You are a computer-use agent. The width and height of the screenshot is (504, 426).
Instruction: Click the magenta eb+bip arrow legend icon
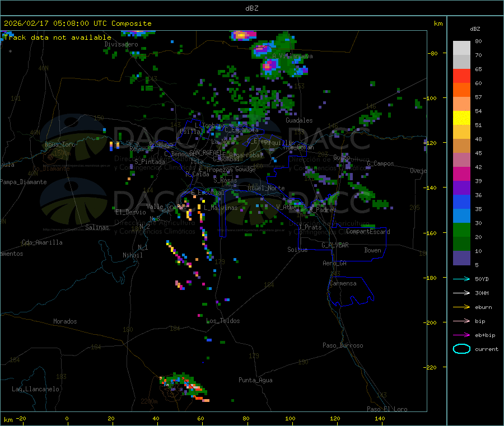[x=461, y=335]
